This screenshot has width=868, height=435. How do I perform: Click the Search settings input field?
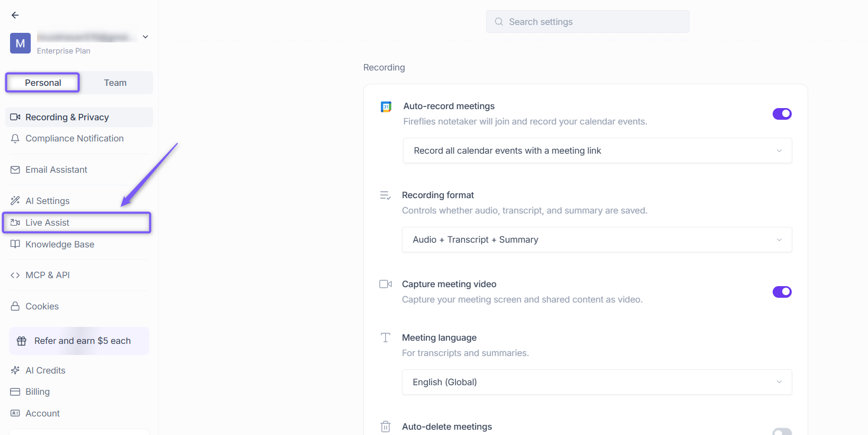tap(588, 22)
